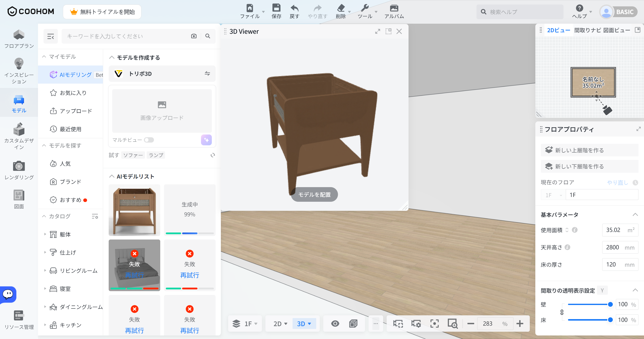Toggle the wall-floor transparency link icon
644x339 pixels.
(x=562, y=312)
